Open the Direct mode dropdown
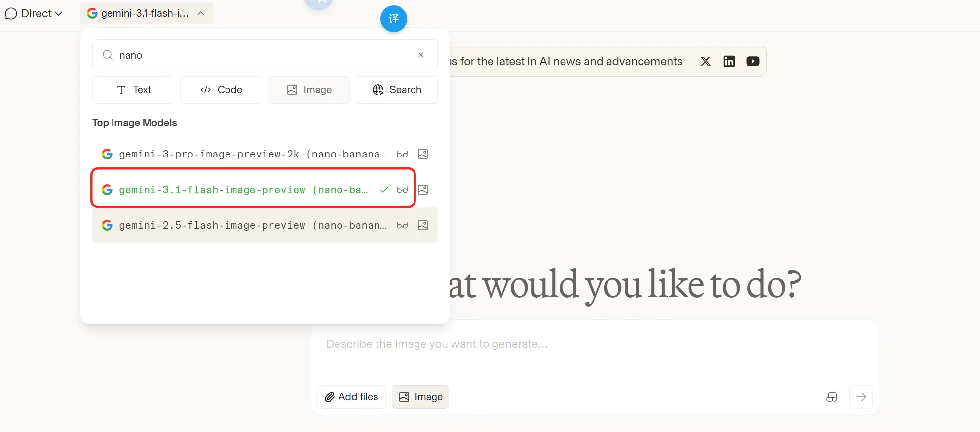 coord(34,13)
